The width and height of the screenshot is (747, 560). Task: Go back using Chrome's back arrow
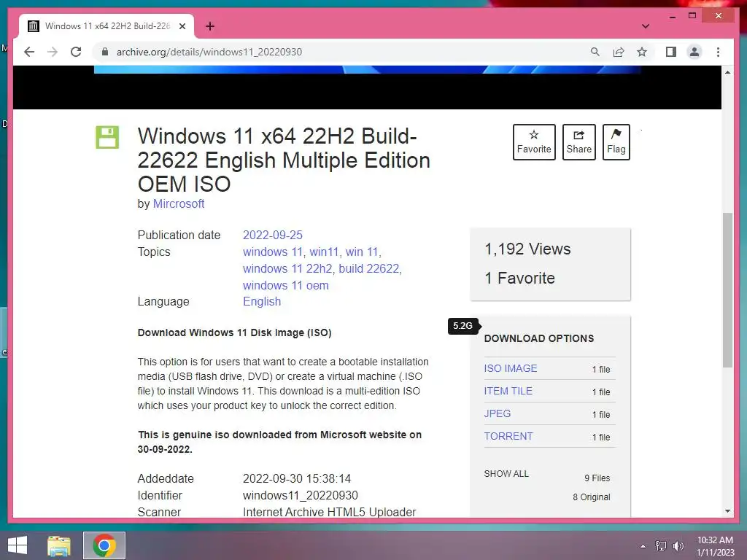click(x=29, y=52)
